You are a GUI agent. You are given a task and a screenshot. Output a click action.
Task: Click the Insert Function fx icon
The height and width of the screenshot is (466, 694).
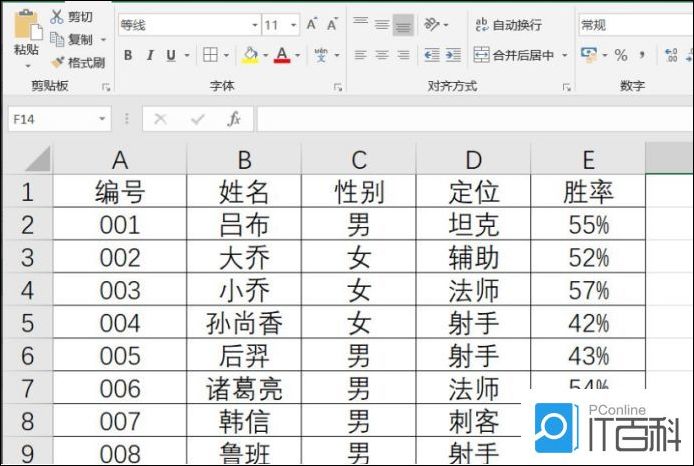(234, 119)
